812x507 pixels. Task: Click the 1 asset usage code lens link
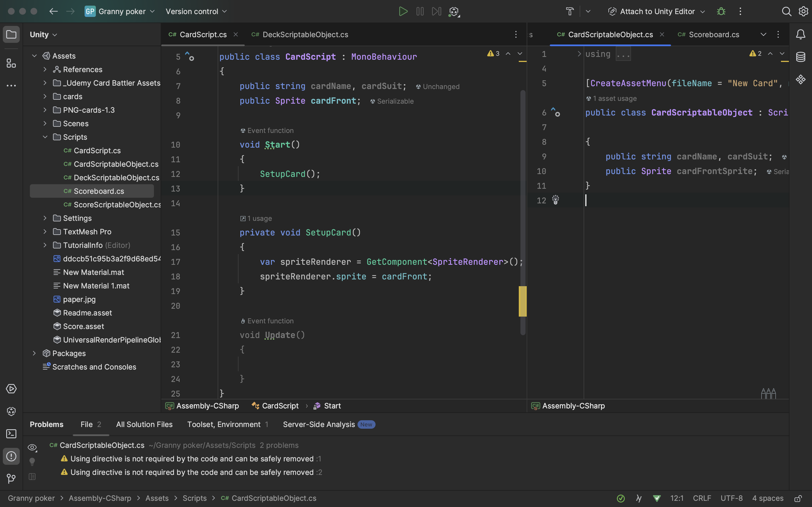614,99
